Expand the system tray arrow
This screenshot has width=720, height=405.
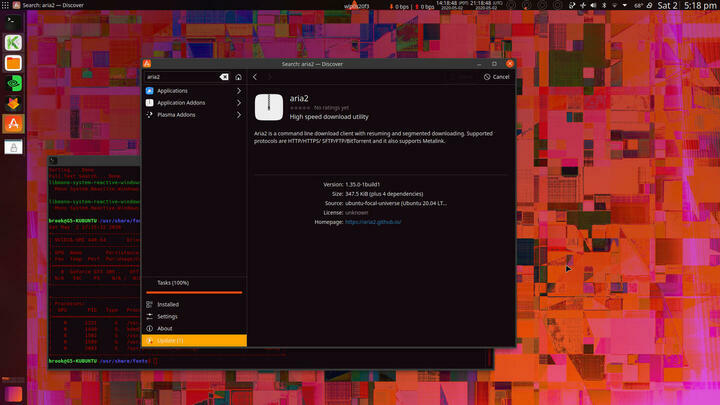tap(625, 6)
